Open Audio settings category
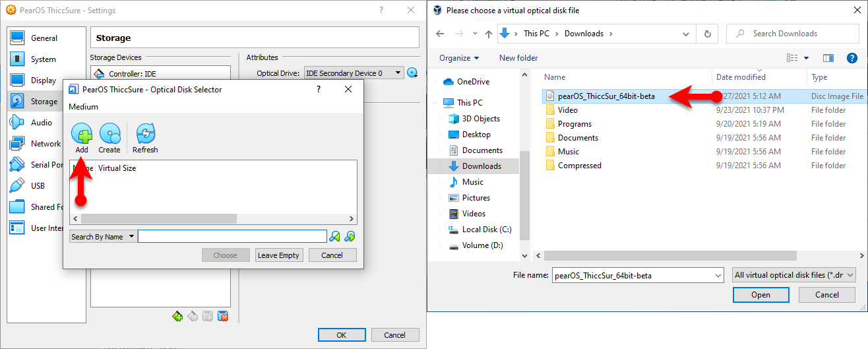The height and width of the screenshot is (349, 868). click(x=41, y=123)
